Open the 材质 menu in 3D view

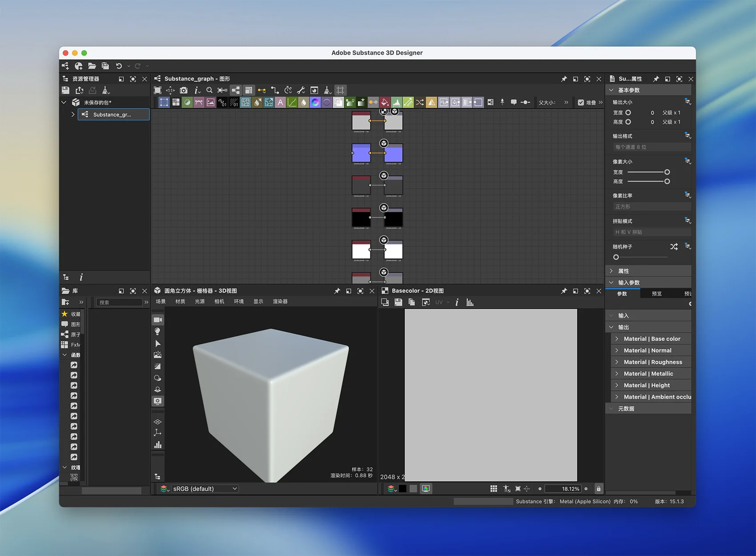(x=180, y=302)
